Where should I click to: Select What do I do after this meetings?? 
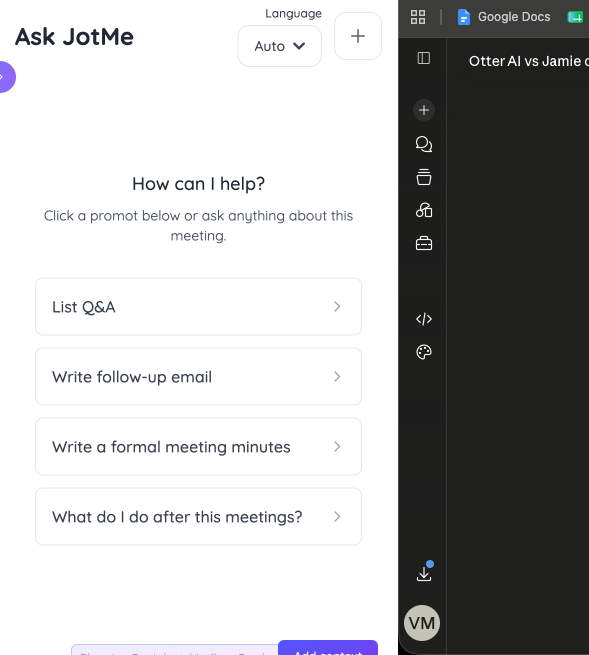pyautogui.click(x=198, y=517)
